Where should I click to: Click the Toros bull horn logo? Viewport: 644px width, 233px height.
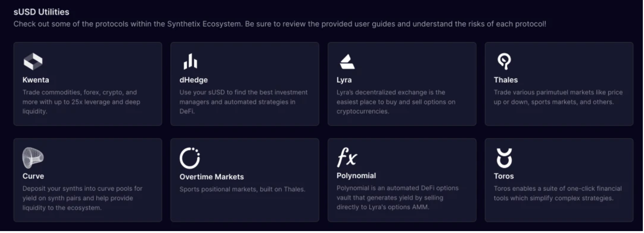pyautogui.click(x=504, y=158)
